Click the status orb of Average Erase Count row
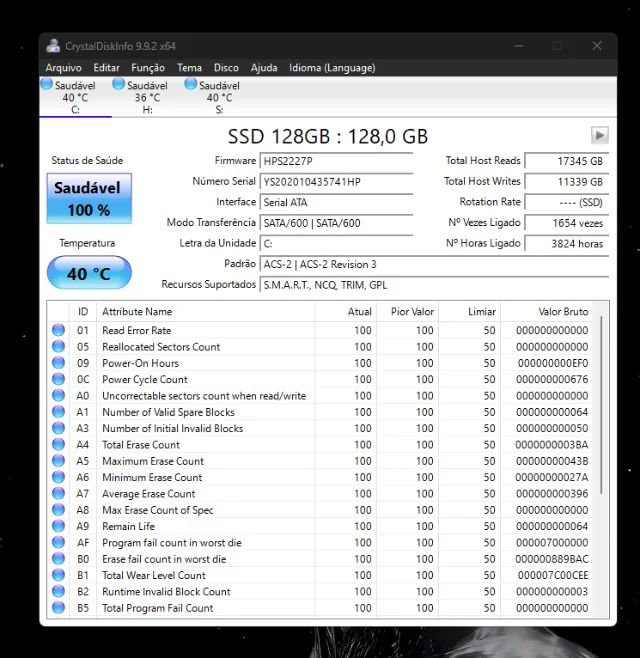The width and height of the screenshot is (640, 658). pyautogui.click(x=58, y=494)
